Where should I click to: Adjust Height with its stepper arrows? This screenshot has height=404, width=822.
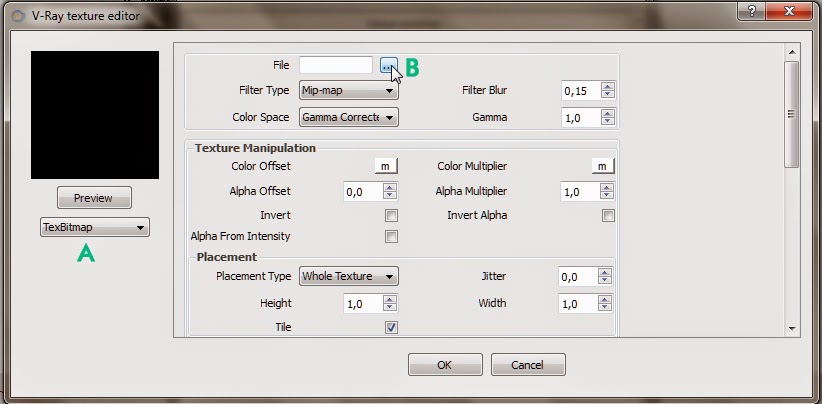tap(390, 303)
